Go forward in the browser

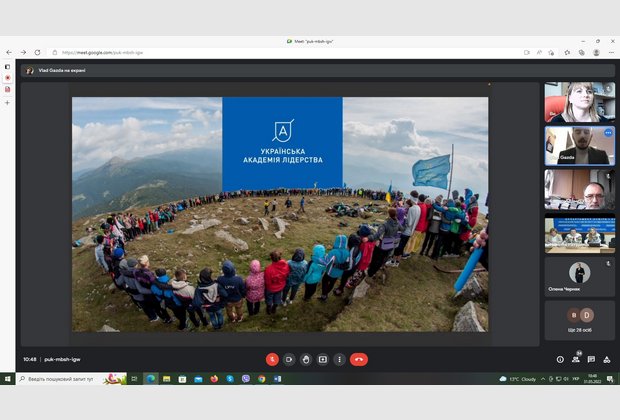click(x=23, y=52)
